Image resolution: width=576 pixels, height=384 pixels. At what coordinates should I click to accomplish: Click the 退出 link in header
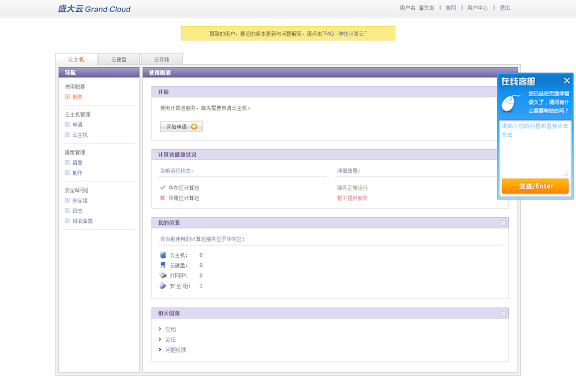point(505,8)
